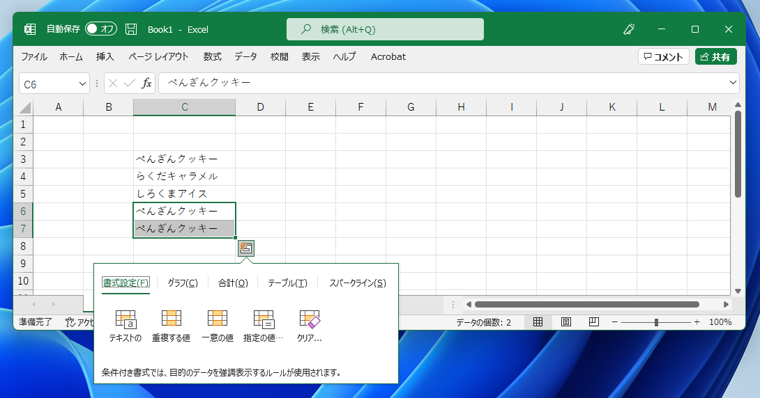
Task: Select the 書式設定(F) Quick Analysis tab
Action: (126, 283)
